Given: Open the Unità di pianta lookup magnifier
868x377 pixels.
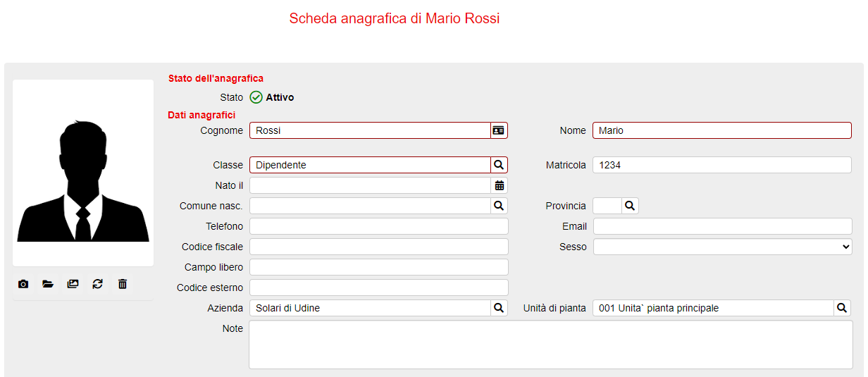Looking at the screenshot, I should pos(843,308).
